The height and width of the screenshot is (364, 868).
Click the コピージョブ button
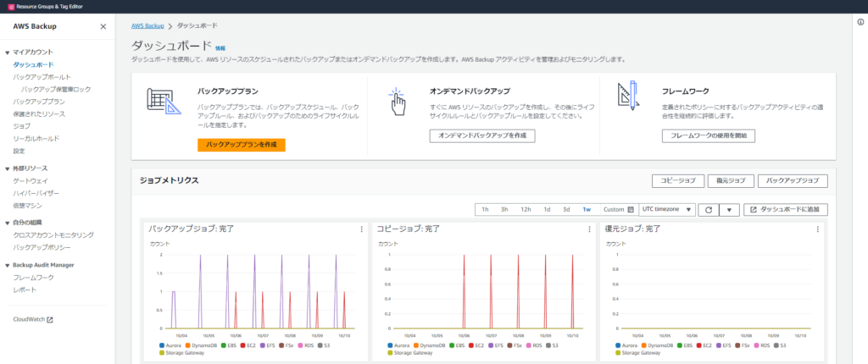[x=678, y=181]
